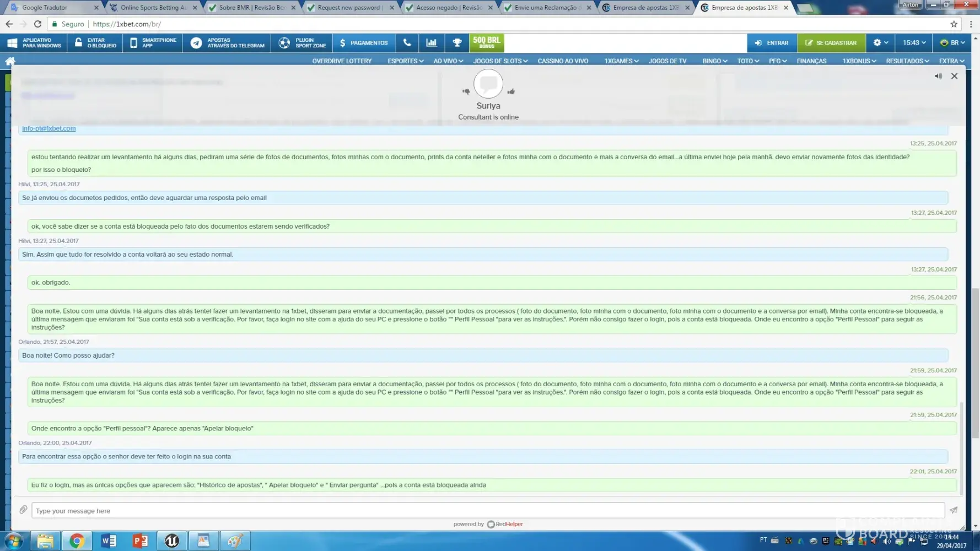Open the 15:43 time dropdown
Image resolution: width=980 pixels, height=551 pixels.
click(914, 43)
